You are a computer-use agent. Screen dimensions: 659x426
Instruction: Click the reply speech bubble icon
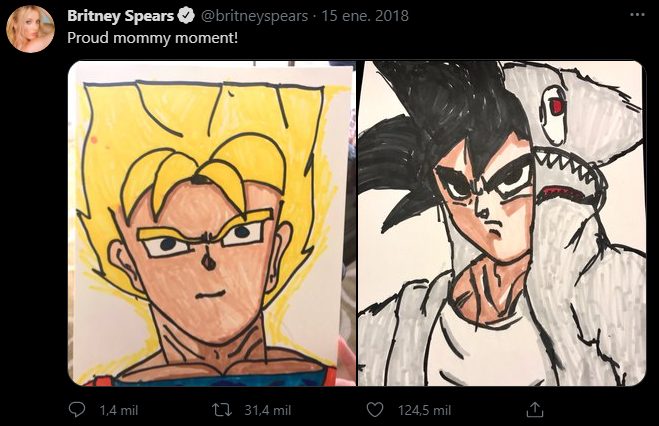click(78, 410)
